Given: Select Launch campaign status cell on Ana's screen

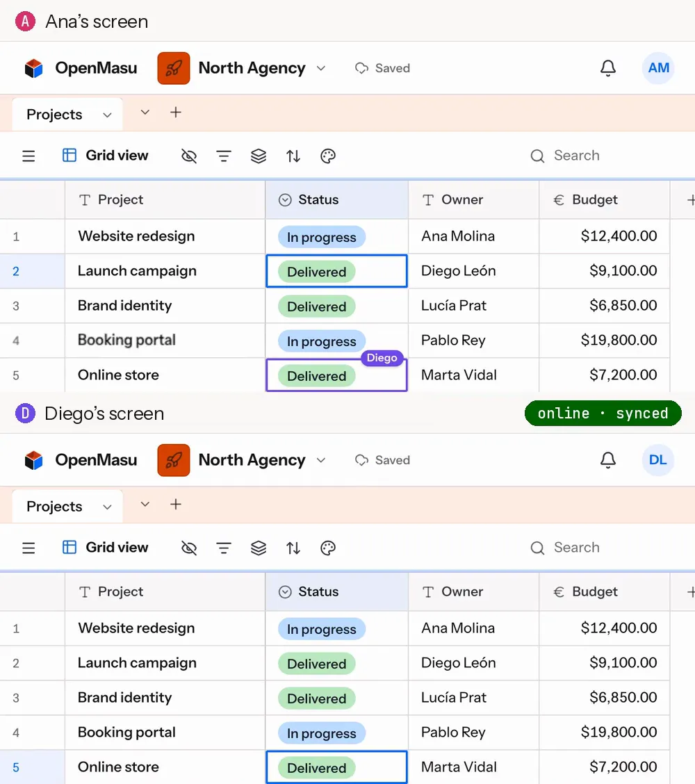Looking at the screenshot, I should [336, 271].
